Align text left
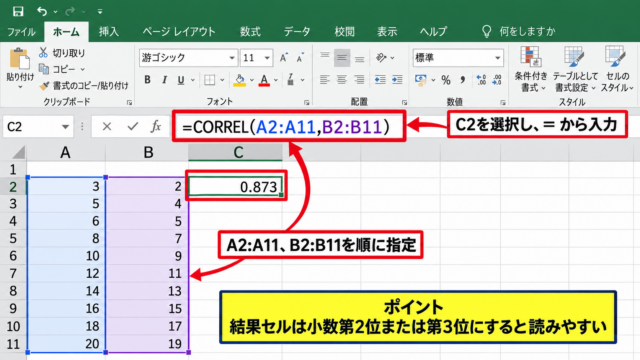 [324, 80]
